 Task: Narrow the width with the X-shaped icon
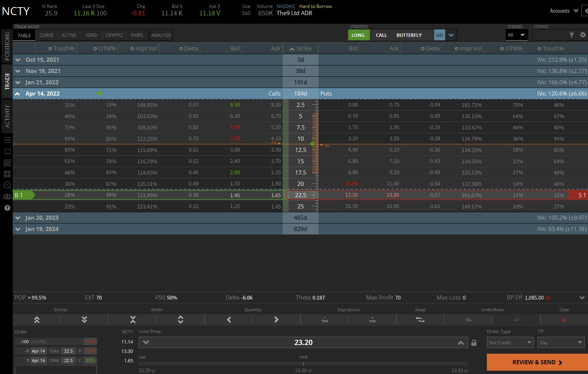click(x=133, y=320)
